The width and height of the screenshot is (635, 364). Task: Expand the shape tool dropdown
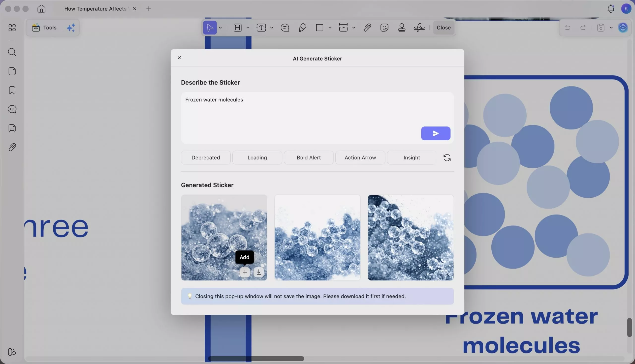[x=330, y=28]
